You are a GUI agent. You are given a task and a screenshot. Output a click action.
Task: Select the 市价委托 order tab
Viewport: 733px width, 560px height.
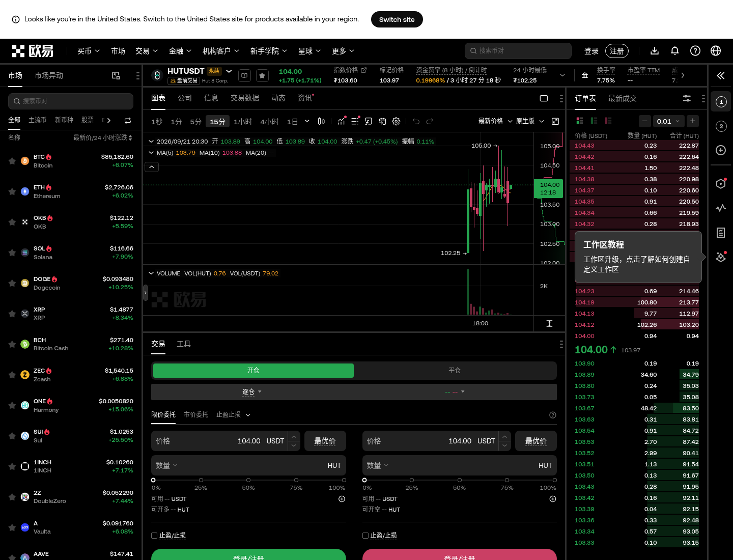(196, 415)
